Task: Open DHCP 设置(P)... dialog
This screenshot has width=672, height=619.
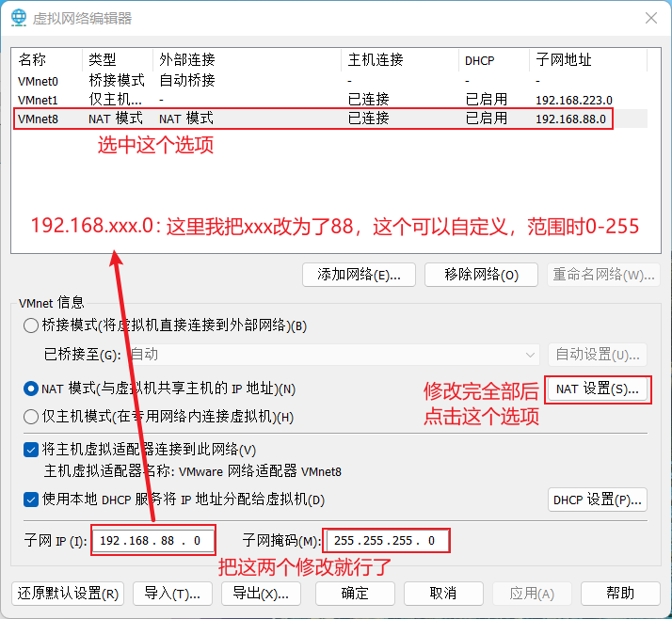Action: pyautogui.click(x=598, y=500)
